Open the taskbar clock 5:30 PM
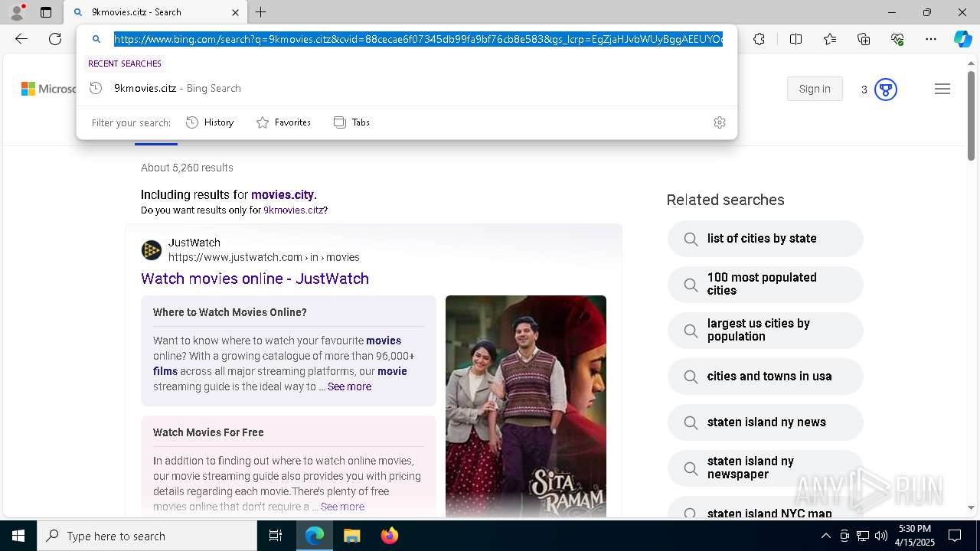 (x=915, y=536)
